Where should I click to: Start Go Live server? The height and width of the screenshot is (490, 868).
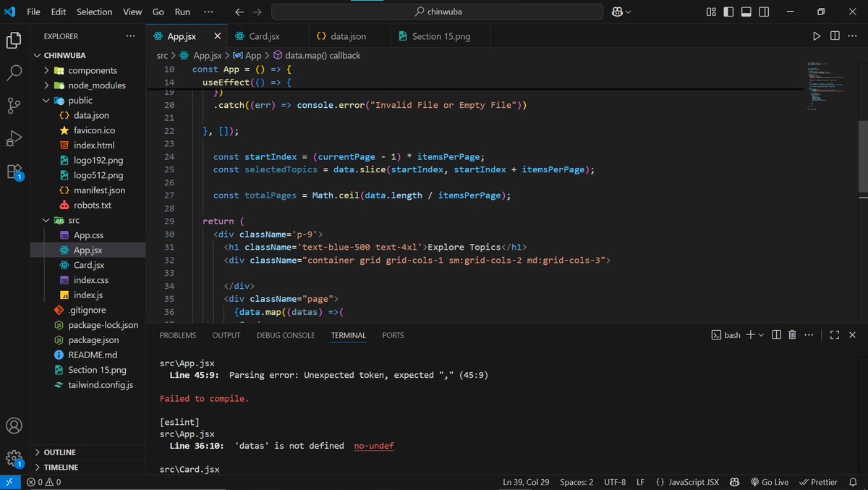tap(768, 482)
